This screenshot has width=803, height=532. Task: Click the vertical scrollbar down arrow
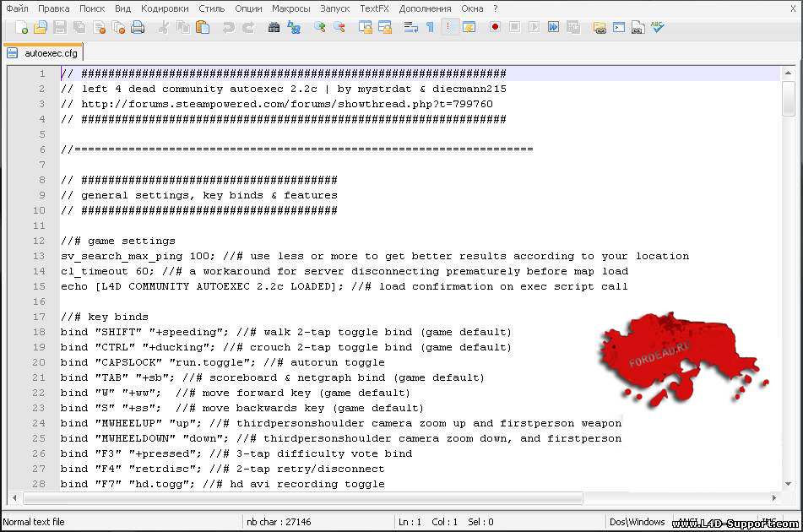[x=788, y=484]
